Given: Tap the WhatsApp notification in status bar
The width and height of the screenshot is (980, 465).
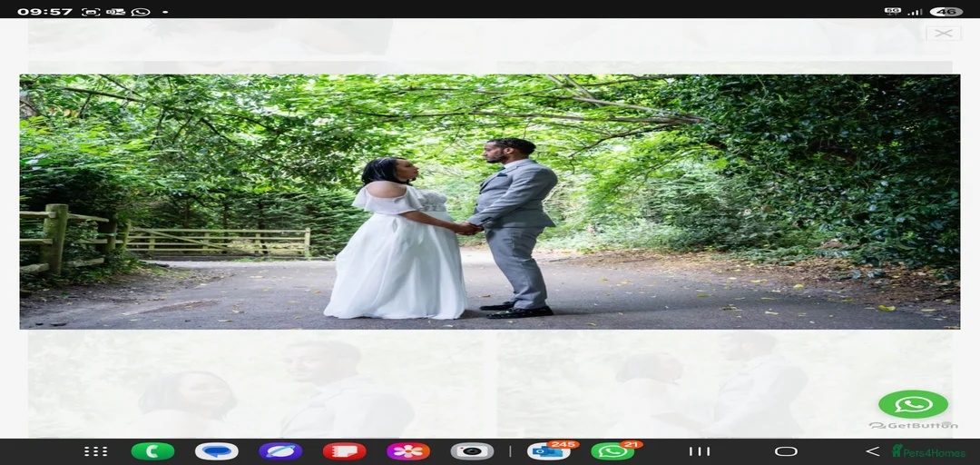Looking at the screenshot, I should (141, 12).
